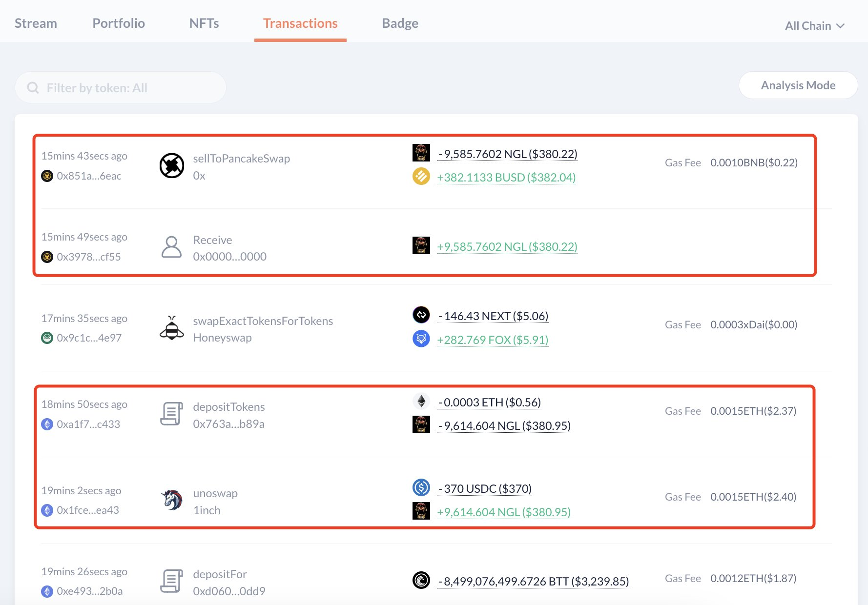Click the 1inch unicorn icon

(172, 501)
